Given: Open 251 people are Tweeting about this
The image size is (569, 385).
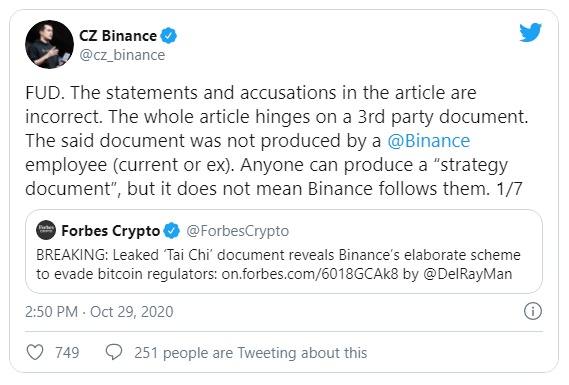Looking at the screenshot, I should point(251,353).
